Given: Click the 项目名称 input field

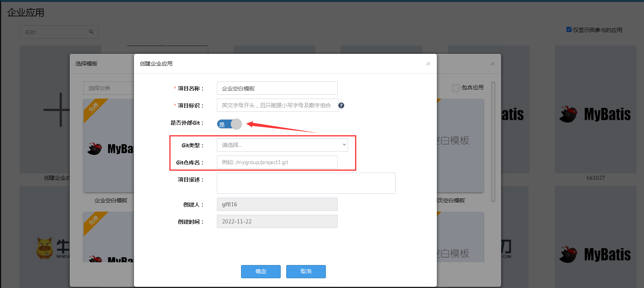Looking at the screenshot, I should (x=277, y=88).
